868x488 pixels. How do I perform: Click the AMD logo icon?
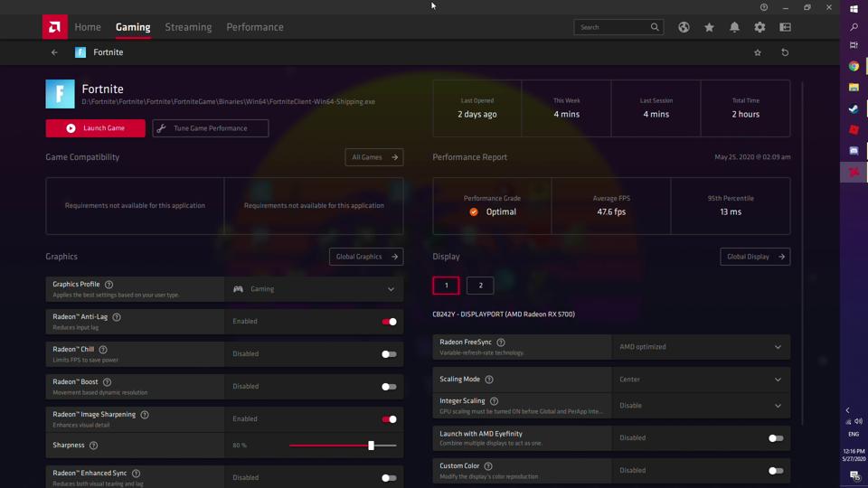click(55, 27)
